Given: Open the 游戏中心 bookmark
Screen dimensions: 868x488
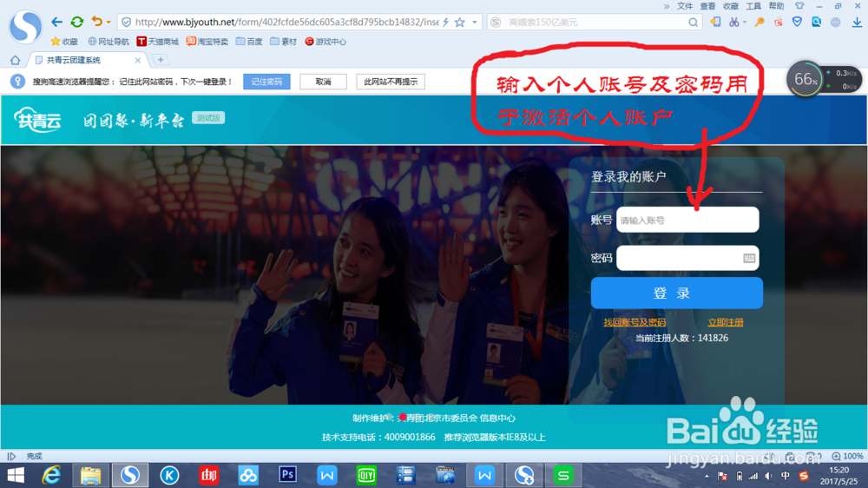Looking at the screenshot, I should [x=325, y=42].
